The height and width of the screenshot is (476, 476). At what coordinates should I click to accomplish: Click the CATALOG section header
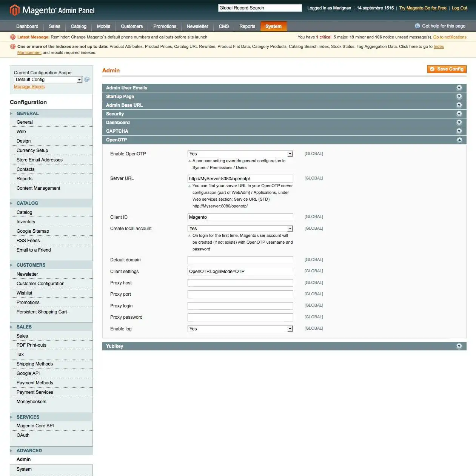51,203
